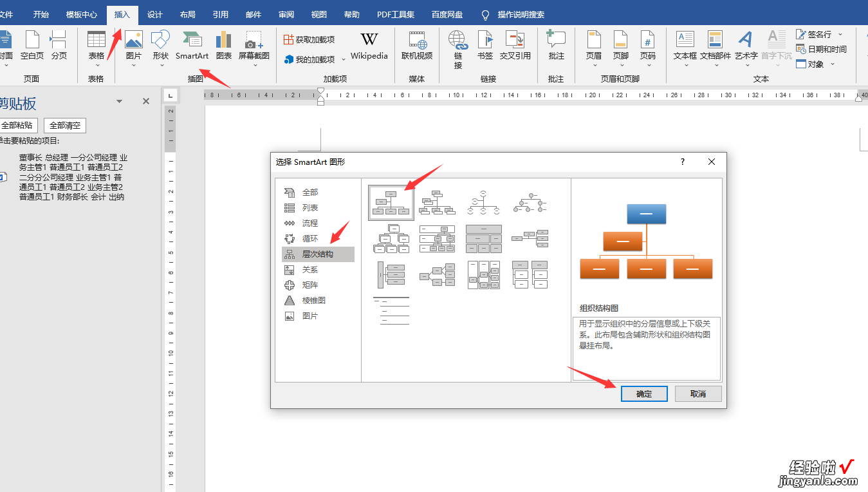Viewport: 868px width, 492px height.
Task: Click 全部粘贴 paste all button
Action: 18,126
